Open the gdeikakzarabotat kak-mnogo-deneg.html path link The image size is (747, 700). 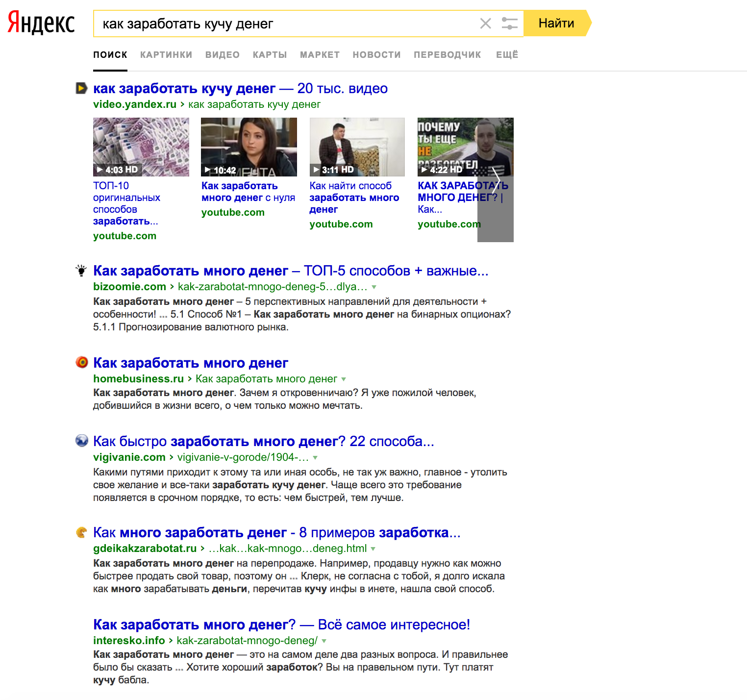click(288, 549)
